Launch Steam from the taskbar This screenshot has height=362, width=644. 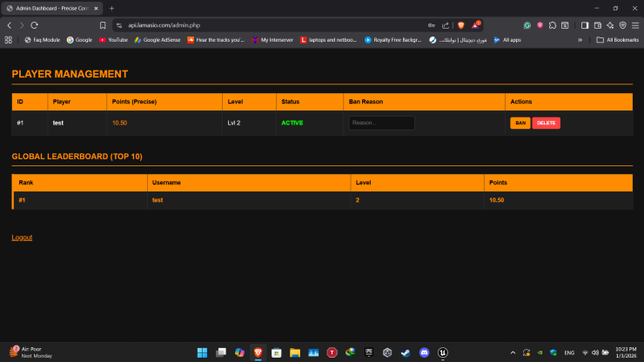click(x=406, y=352)
